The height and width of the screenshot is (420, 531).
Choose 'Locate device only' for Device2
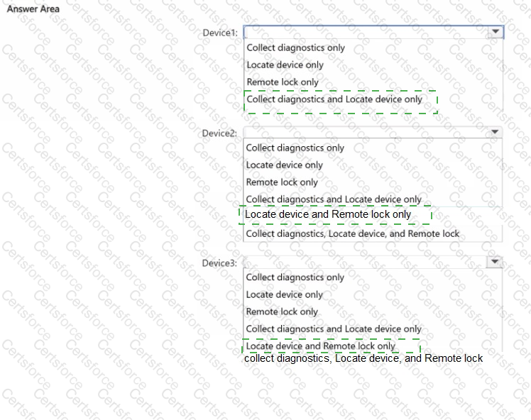coord(285,165)
